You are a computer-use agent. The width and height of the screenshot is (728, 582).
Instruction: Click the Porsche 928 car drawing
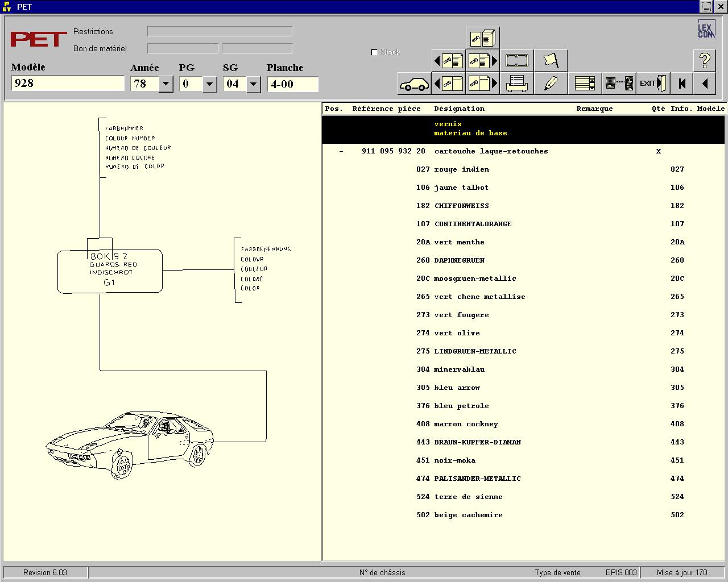click(130, 446)
